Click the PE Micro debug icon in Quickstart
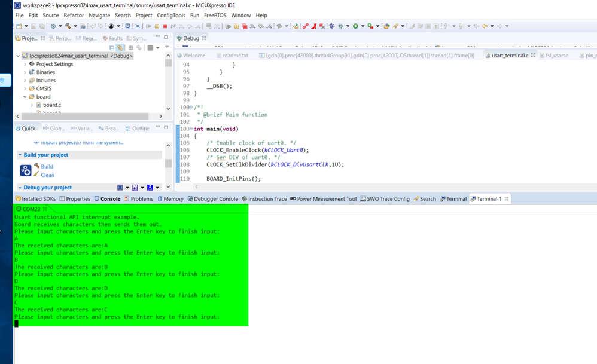597x364 pixels. (x=135, y=188)
